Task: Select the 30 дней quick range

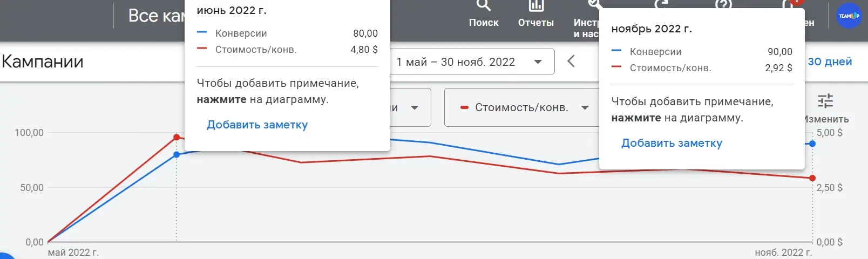Action: tap(830, 62)
